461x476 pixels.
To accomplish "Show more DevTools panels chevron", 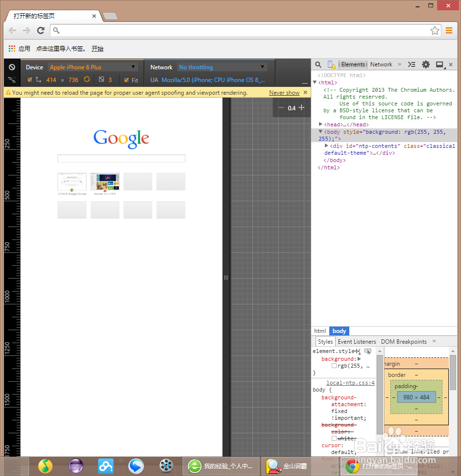I will click(400, 64).
